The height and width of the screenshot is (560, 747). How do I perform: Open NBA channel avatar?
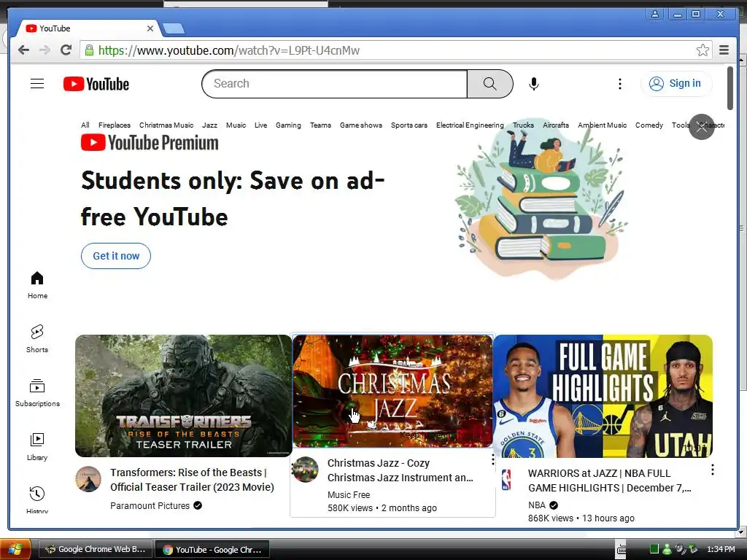tap(506, 480)
